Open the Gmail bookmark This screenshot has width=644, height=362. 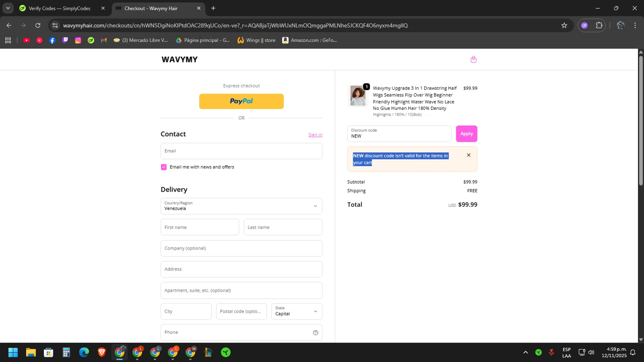[x=104, y=40]
